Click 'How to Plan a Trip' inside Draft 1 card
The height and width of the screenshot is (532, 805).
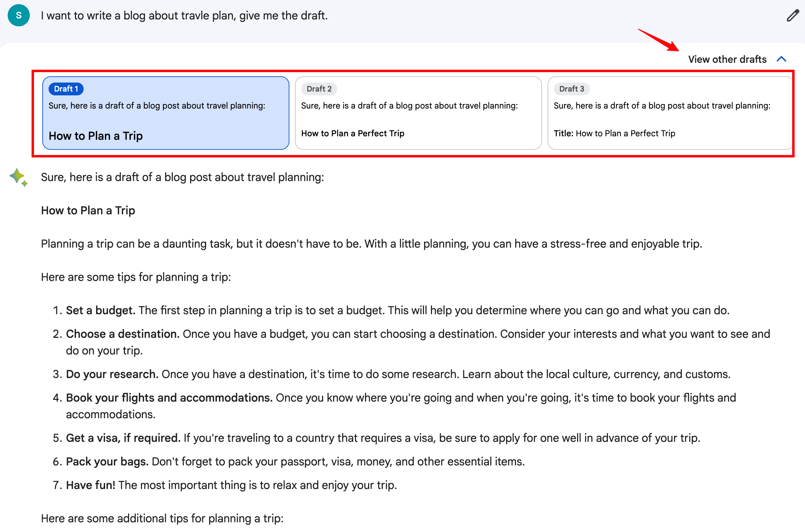click(x=96, y=136)
